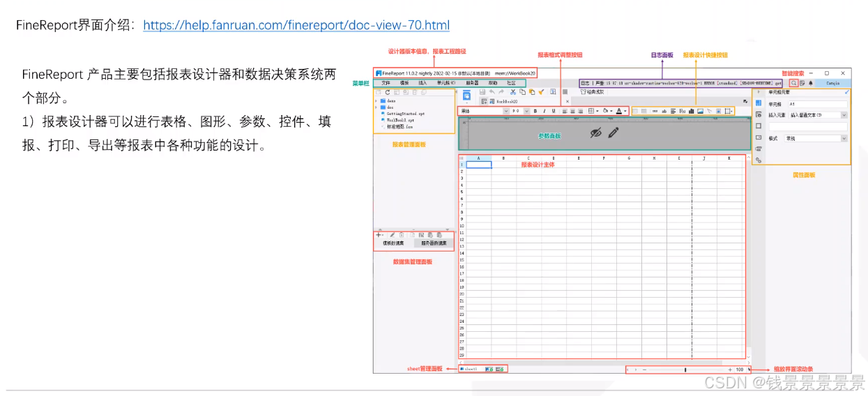The image size is (868, 396).
Task: Click the plus add dataset icon
Action: coord(379,235)
